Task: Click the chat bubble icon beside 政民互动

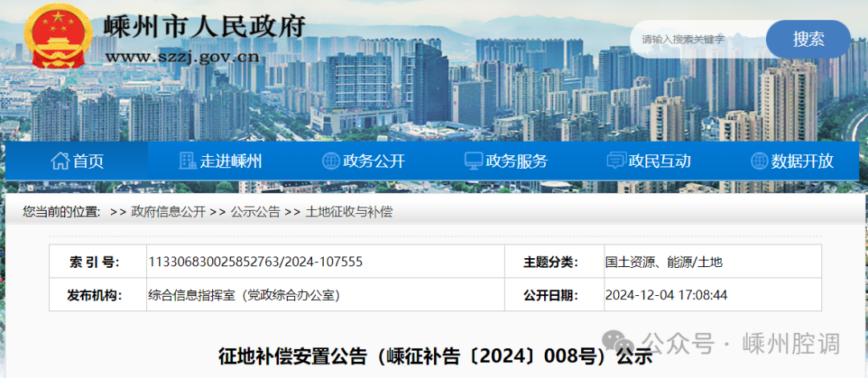Action: 616,161
